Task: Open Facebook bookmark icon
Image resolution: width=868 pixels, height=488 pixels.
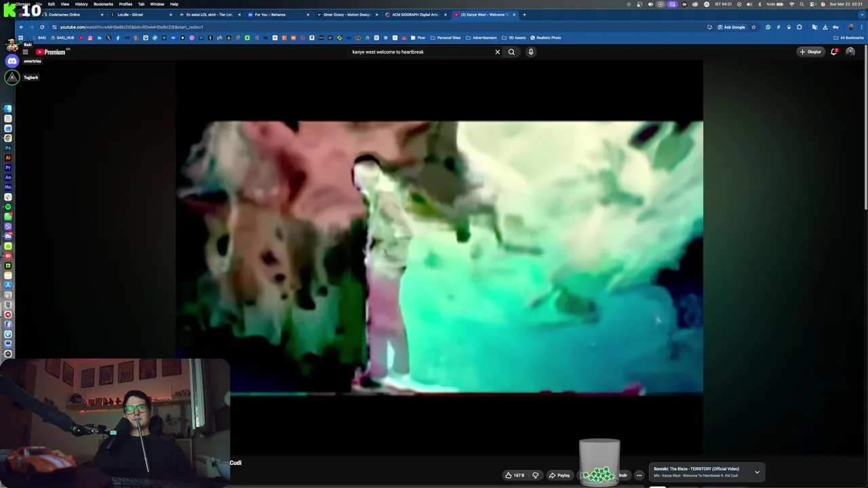Action: 117,38
